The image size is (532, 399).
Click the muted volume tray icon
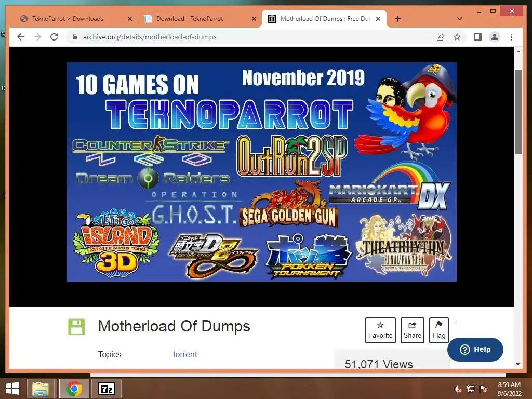(458, 389)
